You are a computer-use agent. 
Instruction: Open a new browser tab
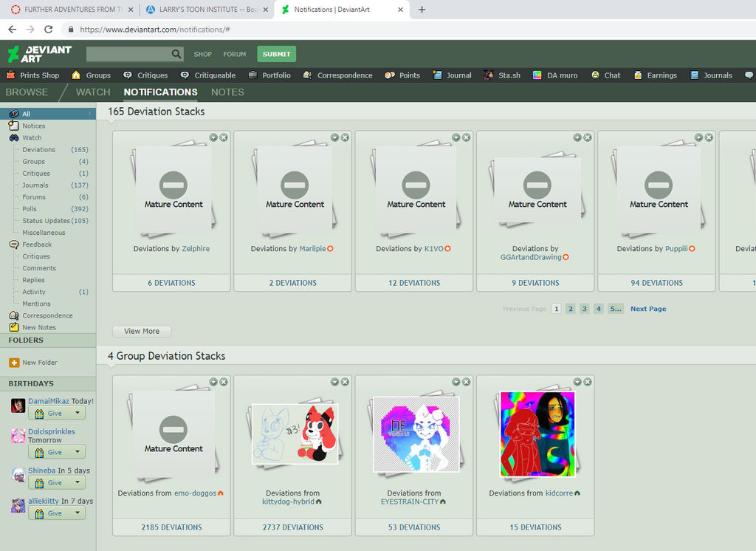click(x=422, y=9)
